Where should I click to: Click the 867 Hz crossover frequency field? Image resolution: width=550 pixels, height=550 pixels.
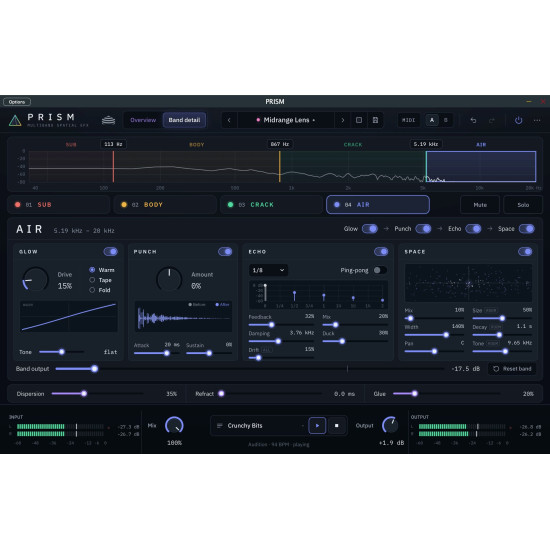pyautogui.click(x=280, y=144)
